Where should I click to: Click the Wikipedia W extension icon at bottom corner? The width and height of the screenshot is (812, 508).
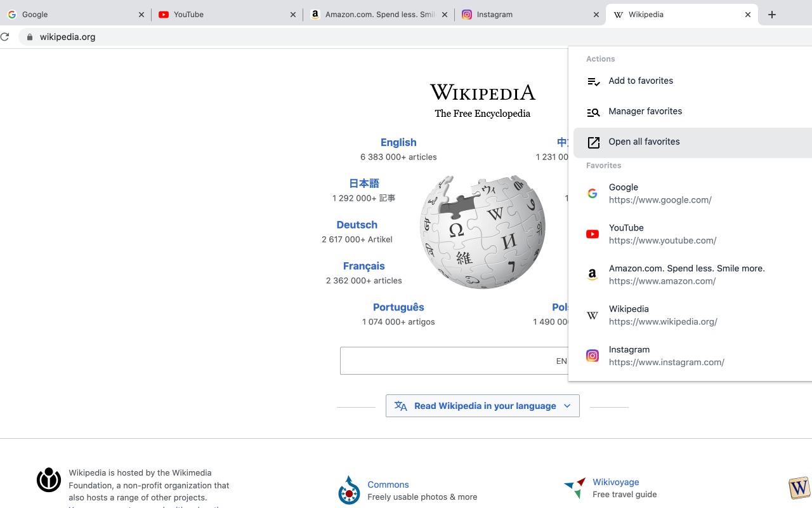[799, 488]
